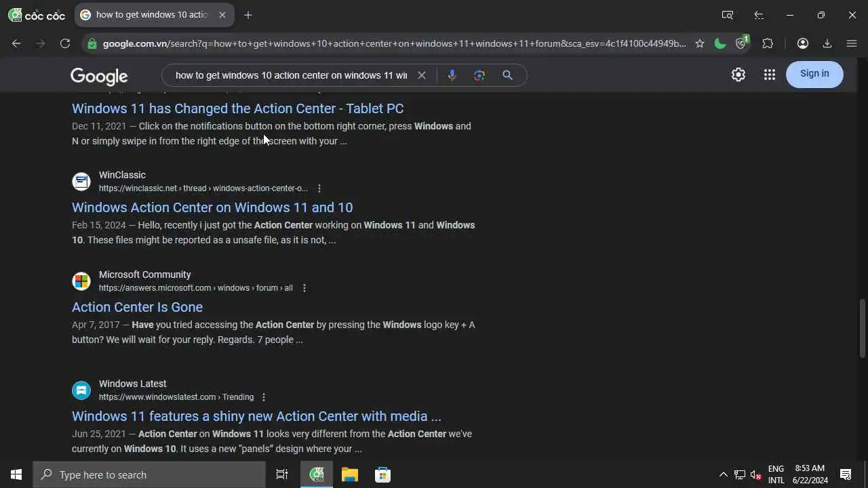This screenshot has width=868, height=488.
Task: Show hidden system tray icons
Action: (x=723, y=474)
